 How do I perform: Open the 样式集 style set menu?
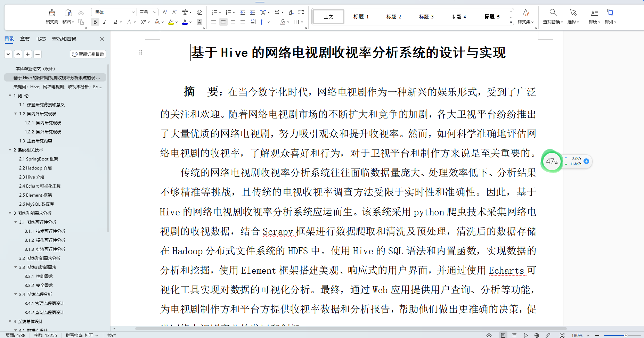click(525, 16)
